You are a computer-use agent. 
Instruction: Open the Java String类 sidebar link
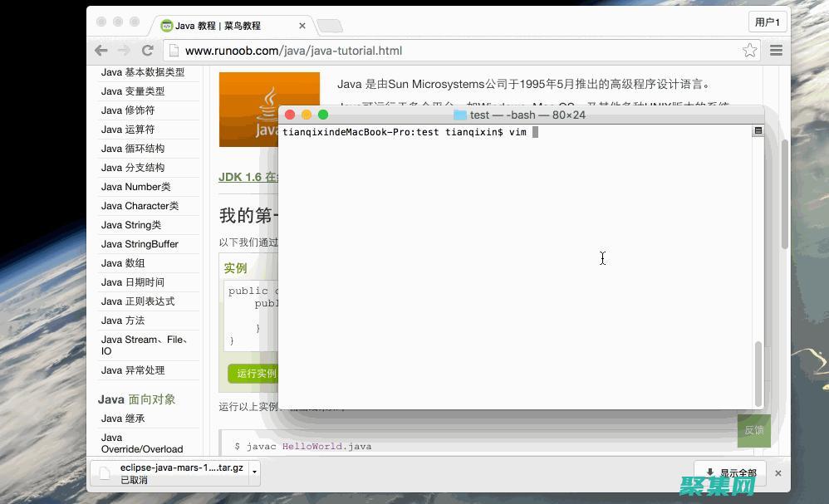pos(129,224)
